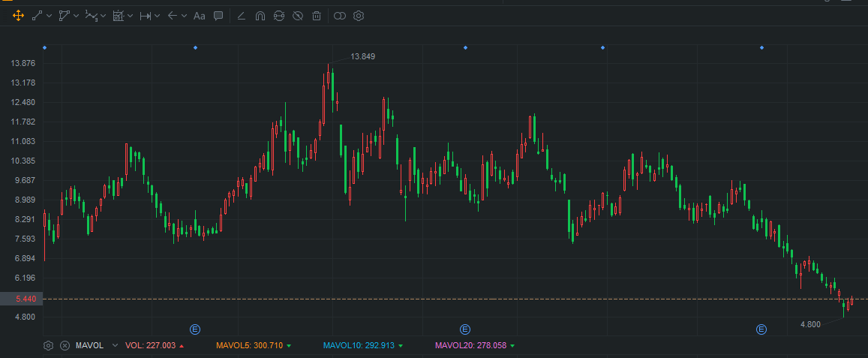Click the 11.083 price axis label
The width and height of the screenshot is (868, 358).
click(x=23, y=141)
